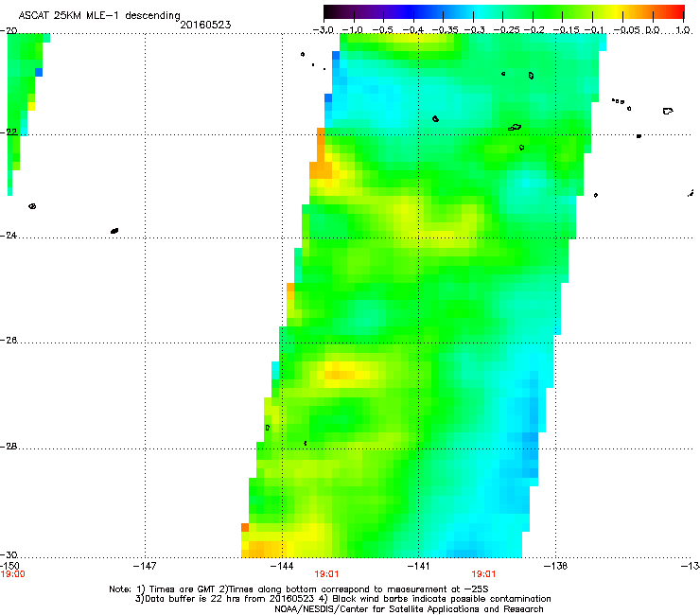Click the -24 latitude axis label
This screenshot has width=700, height=615.
coord(9,235)
